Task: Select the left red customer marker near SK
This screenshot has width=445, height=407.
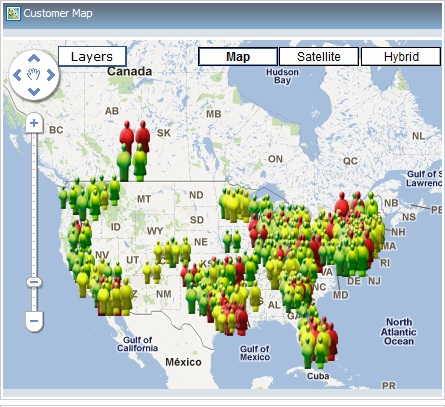Action: tap(127, 135)
